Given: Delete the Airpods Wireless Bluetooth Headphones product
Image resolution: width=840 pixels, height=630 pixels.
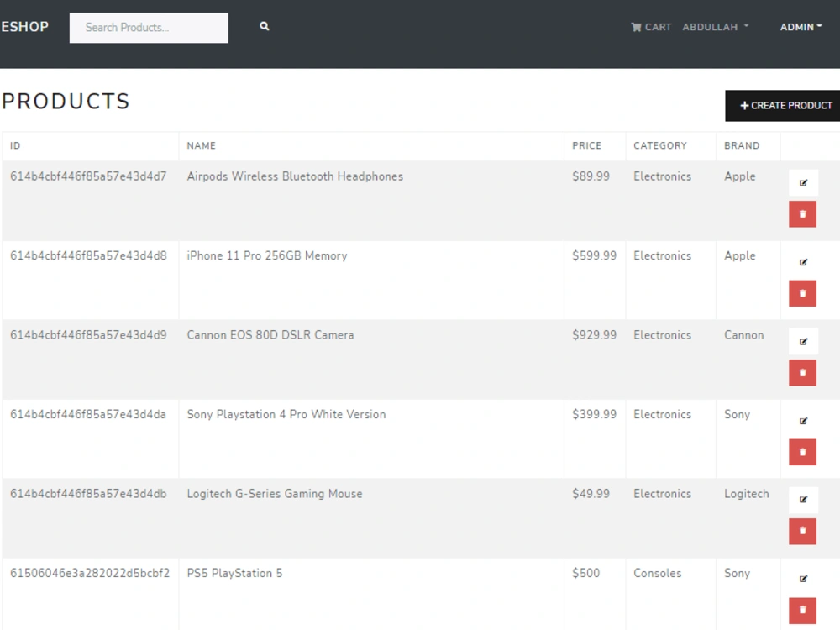Looking at the screenshot, I should click(802, 213).
